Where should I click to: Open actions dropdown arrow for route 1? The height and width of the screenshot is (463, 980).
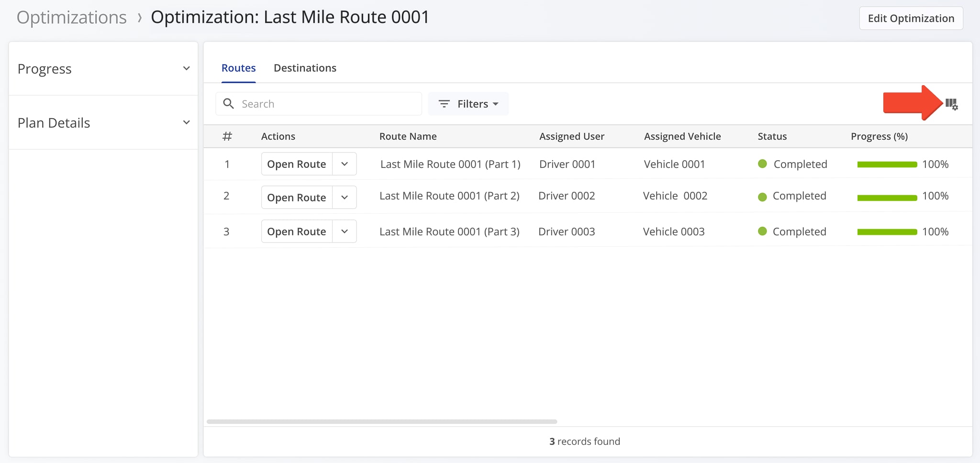click(x=345, y=164)
